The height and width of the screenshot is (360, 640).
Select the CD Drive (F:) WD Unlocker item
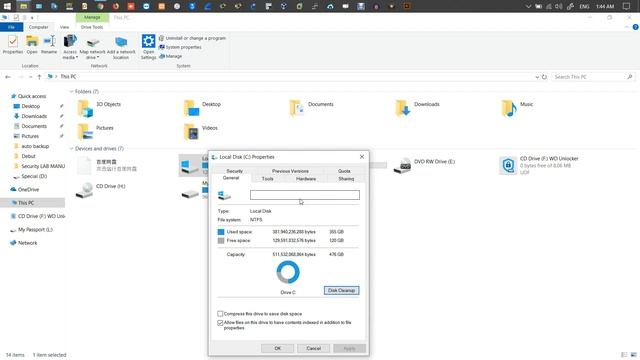(539, 165)
